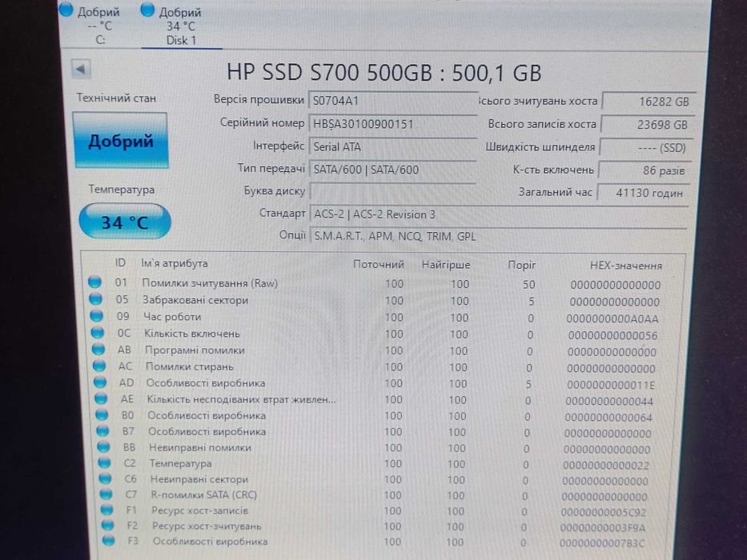
Task: Click the empty drive letter field
Action: tap(393, 191)
